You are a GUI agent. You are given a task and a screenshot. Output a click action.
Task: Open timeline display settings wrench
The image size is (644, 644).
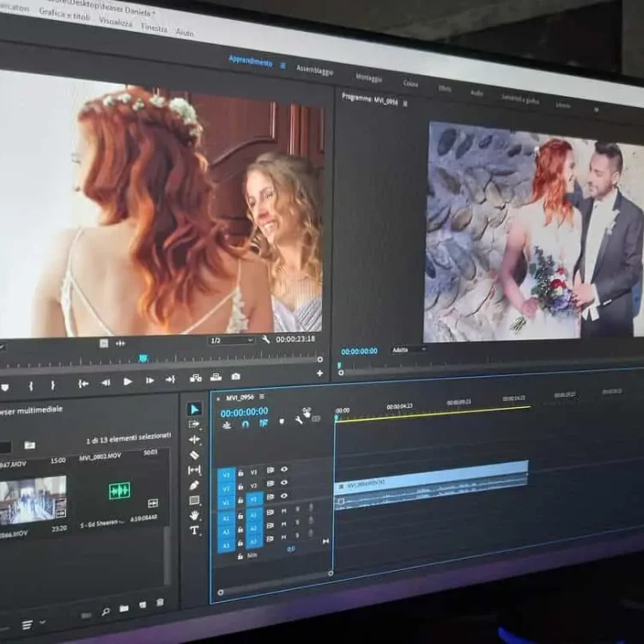pyautogui.click(x=299, y=420)
